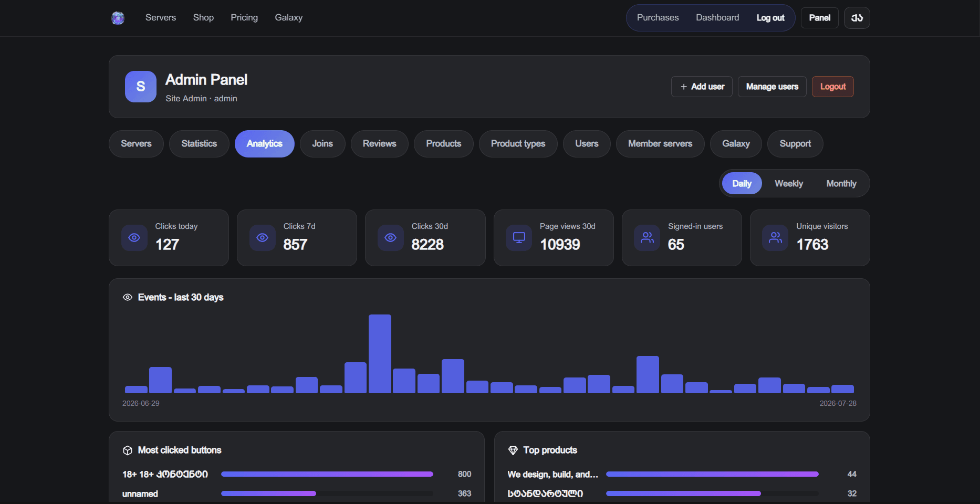
Task: Click the Signed-in users value 65
Action: click(676, 245)
